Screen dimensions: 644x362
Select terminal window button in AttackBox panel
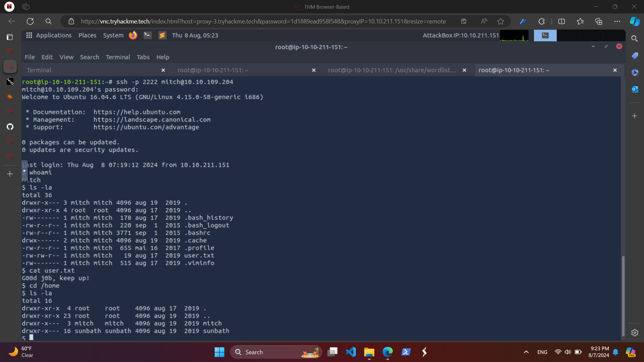click(545, 35)
